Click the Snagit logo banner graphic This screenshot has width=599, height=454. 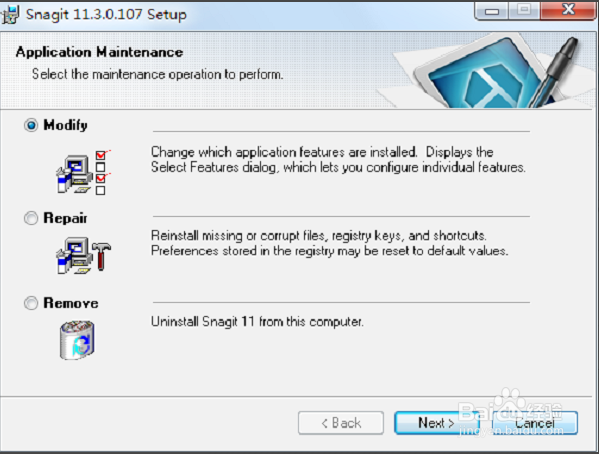487,71
